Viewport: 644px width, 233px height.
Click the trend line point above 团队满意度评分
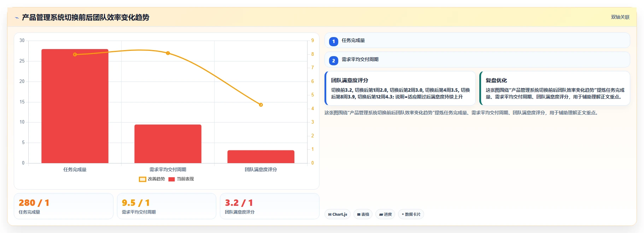tap(261, 105)
